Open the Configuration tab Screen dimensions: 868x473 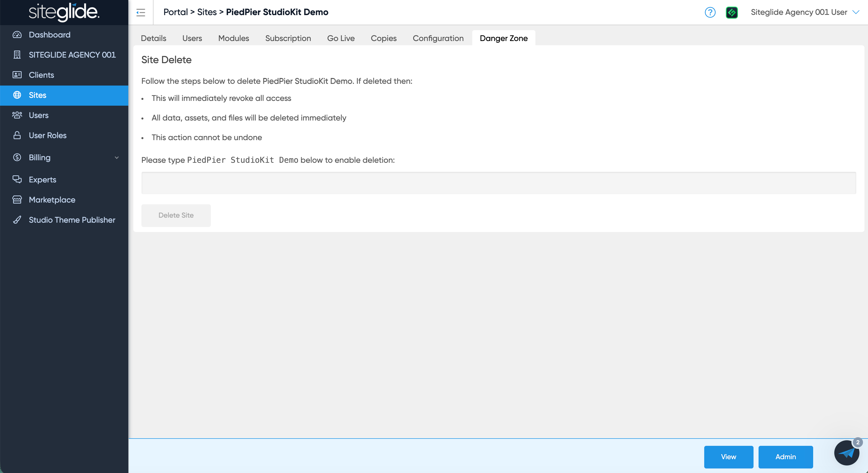tap(438, 38)
